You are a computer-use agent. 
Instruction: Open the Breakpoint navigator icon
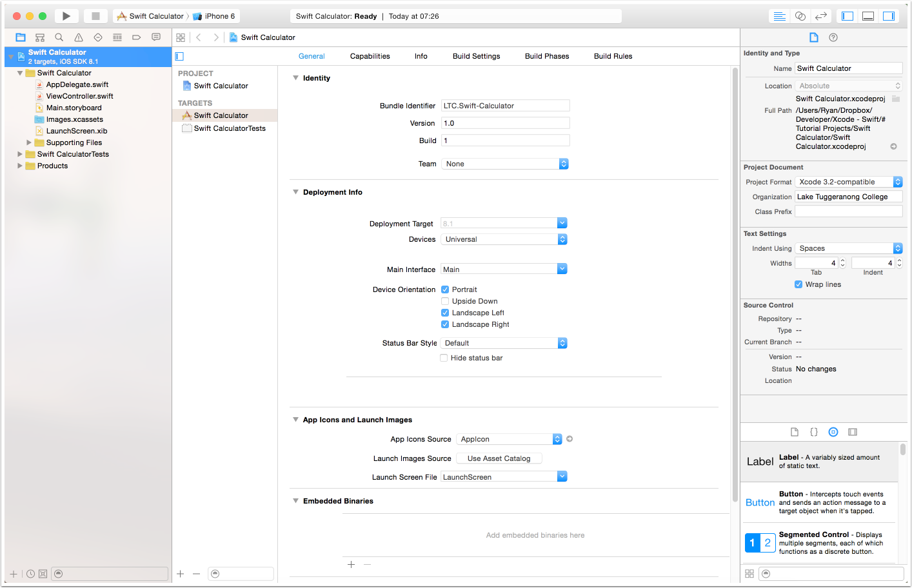point(137,37)
